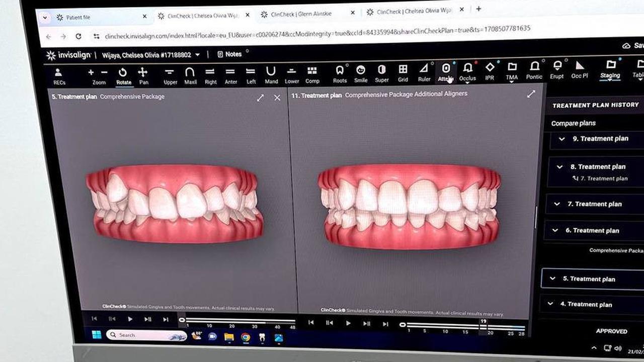Switch to Mandibular occlusal view
Image resolution: width=644 pixels, height=362 pixels.
pos(271,75)
